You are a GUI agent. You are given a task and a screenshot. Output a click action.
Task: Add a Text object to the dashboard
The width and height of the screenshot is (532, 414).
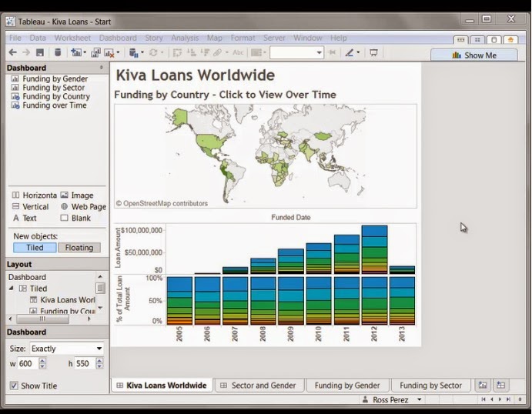coord(25,218)
